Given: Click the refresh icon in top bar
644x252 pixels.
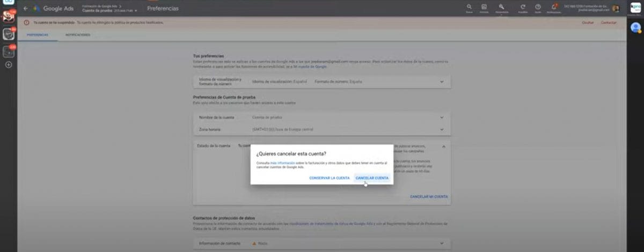Looking at the screenshot, I should coord(523,8).
